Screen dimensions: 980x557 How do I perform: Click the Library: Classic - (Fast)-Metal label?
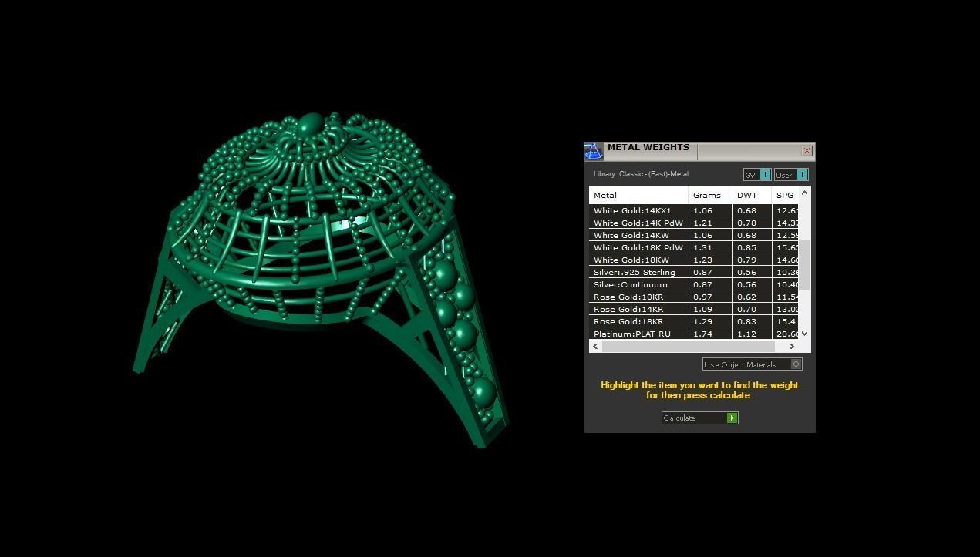tap(641, 174)
